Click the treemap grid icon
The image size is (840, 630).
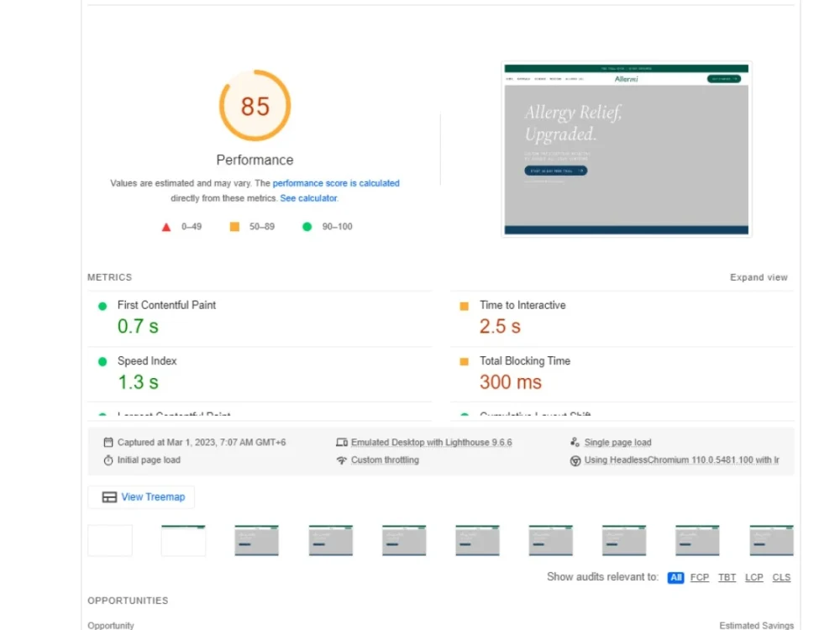coord(109,497)
